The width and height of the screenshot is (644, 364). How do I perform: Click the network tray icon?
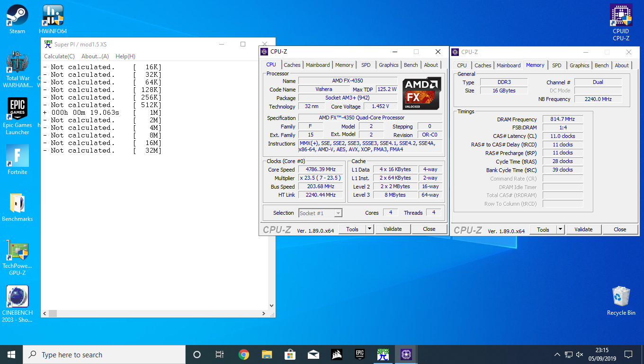coord(568,355)
